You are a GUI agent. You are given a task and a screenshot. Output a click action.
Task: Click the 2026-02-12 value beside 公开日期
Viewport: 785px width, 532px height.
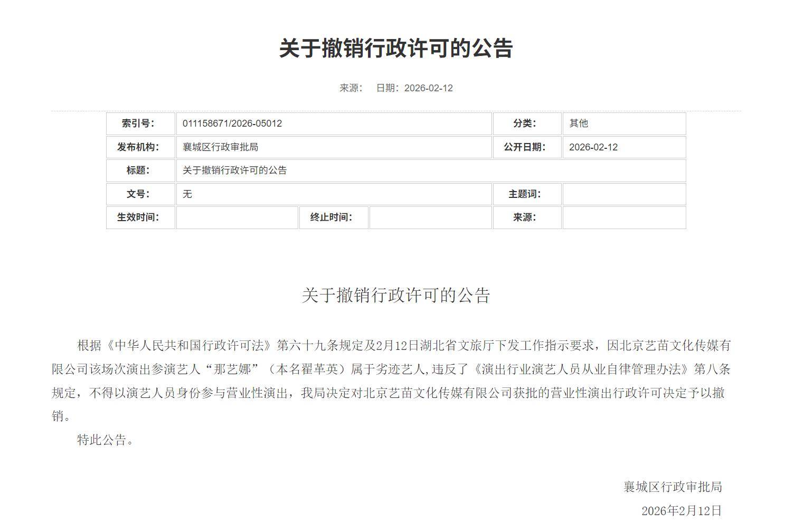(x=593, y=147)
